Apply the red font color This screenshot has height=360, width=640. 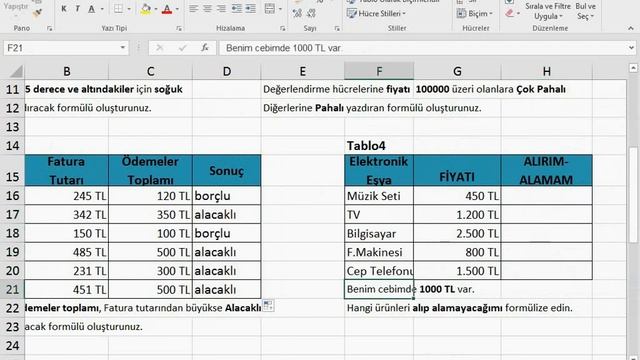(167, 9)
